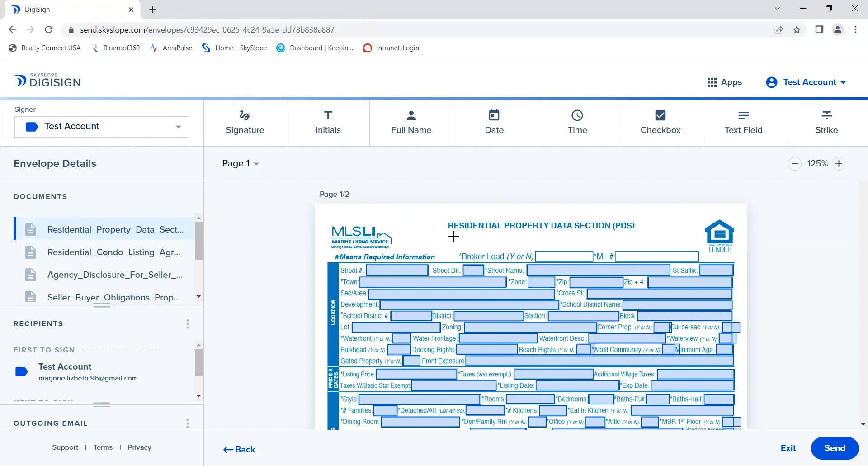The height and width of the screenshot is (466, 868).
Task: Select the Full Name field tool
Action: [x=411, y=123]
